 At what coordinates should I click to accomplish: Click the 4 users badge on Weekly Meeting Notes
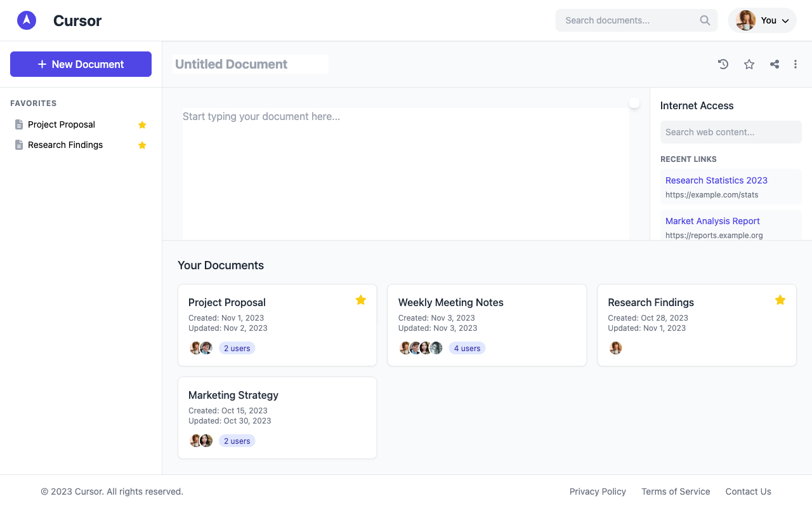coord(467,348)
